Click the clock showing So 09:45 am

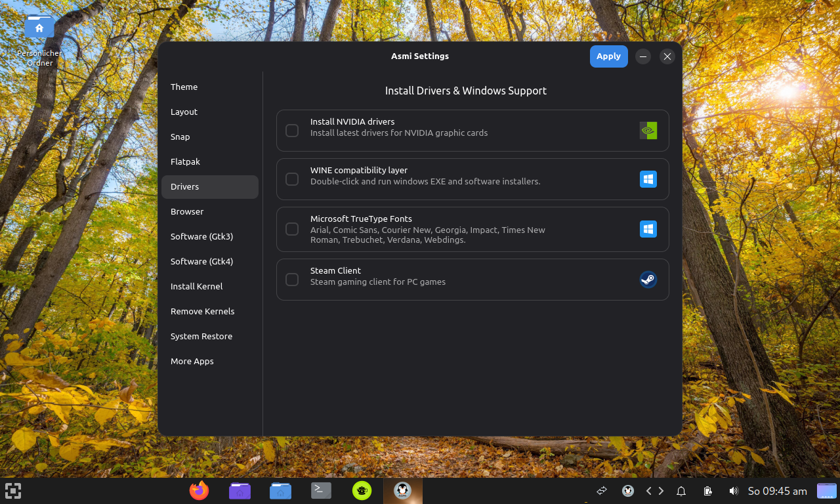(777, 491)
